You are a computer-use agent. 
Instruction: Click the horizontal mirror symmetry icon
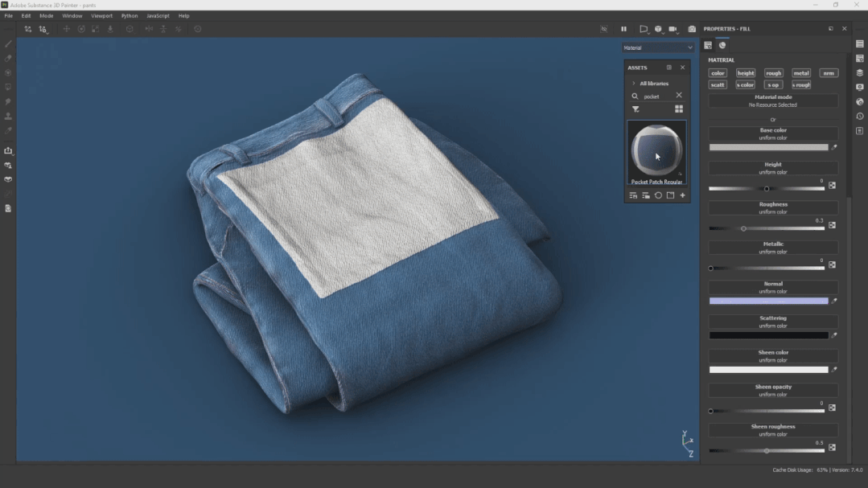pos(149,29)
